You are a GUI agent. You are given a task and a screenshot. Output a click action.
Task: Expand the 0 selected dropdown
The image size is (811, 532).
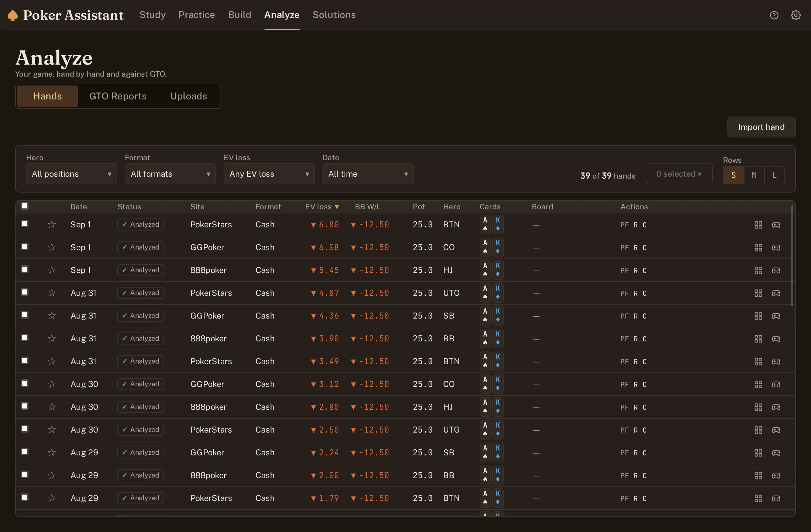(679, 174)
